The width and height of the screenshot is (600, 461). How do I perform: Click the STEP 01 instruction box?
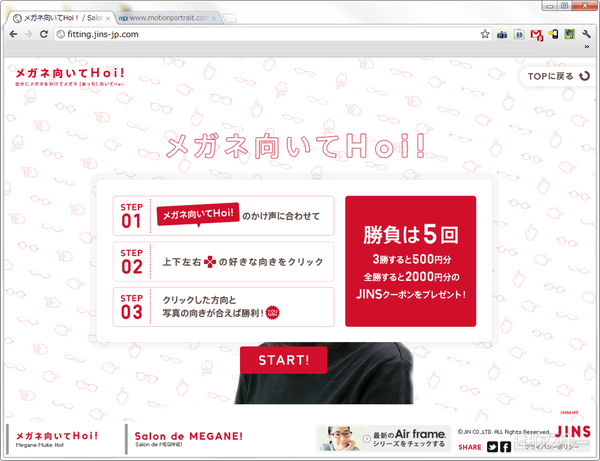(223, 216)
